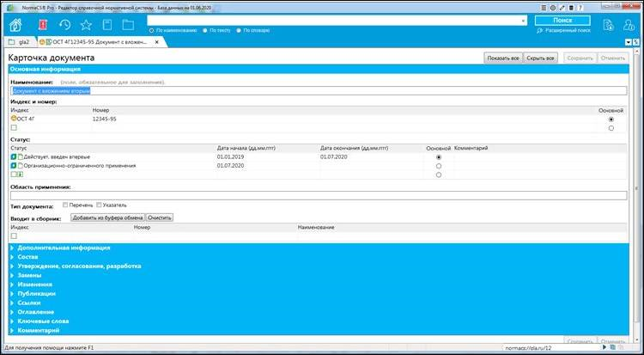Tick the 'Указатель' checkbox
This screenshot has height=355, width=644.
(98, 205)
